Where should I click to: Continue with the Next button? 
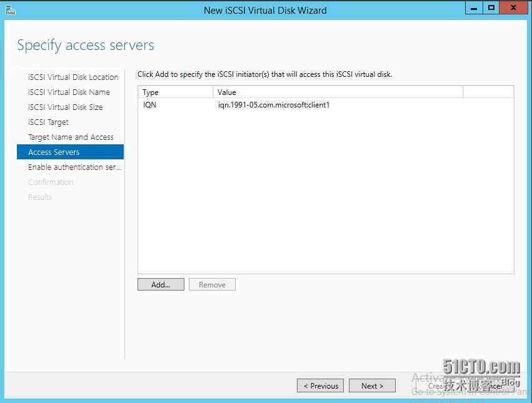[372, 386]
